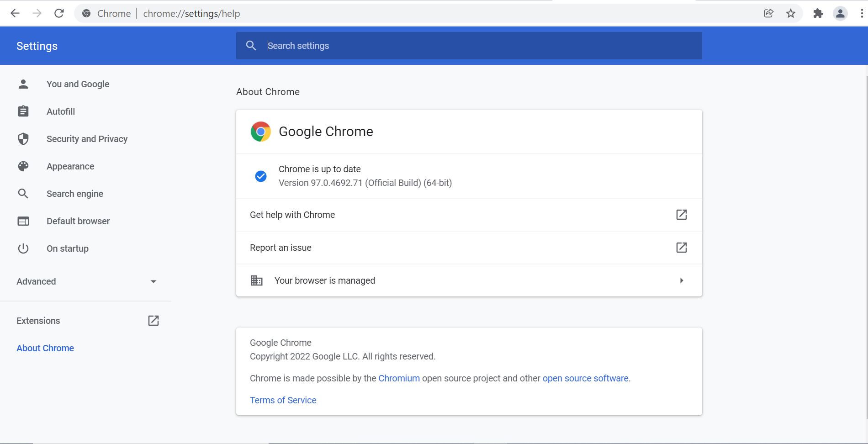The image size is (868, 444).
Task: Open the Chromium project link
Action: pyautogui.click(x=399, y=378)
